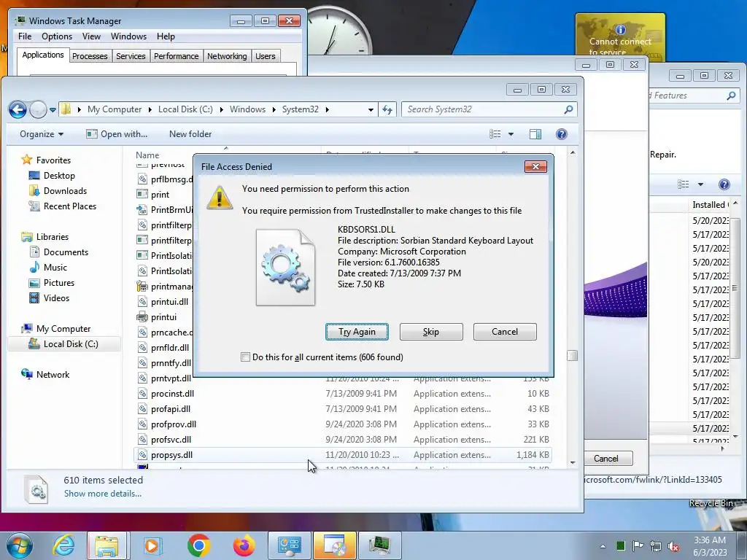747x560 pixels.
Task: Switch to Performance tab in Task Manager
Action: [177, 56]
